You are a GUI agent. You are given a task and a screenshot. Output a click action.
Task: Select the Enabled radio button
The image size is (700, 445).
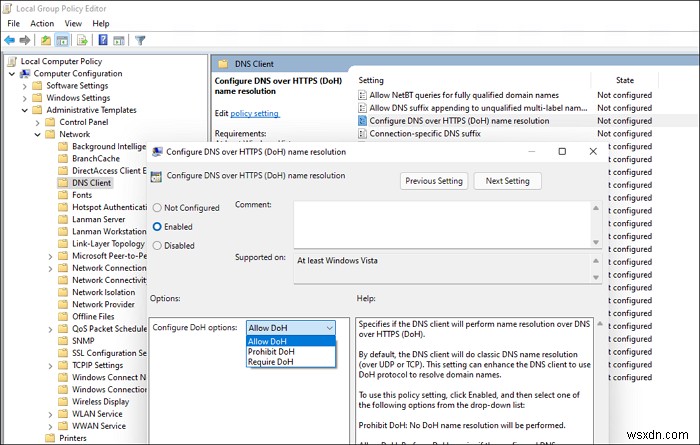(157, 227)
